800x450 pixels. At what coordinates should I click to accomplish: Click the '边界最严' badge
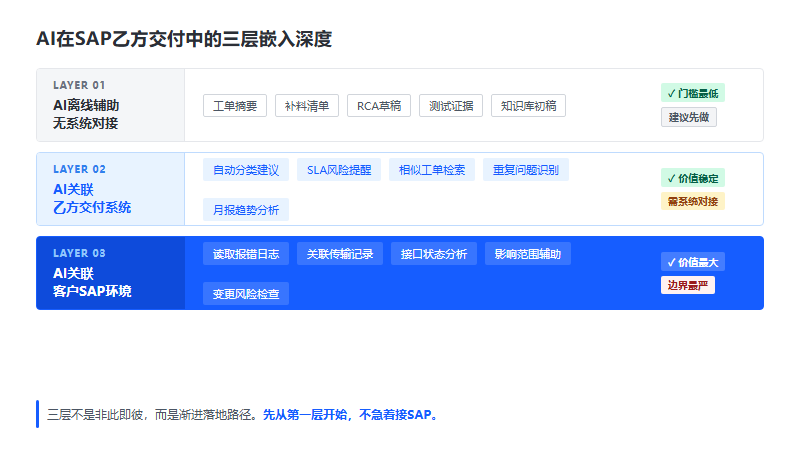[x=688, y=285]
